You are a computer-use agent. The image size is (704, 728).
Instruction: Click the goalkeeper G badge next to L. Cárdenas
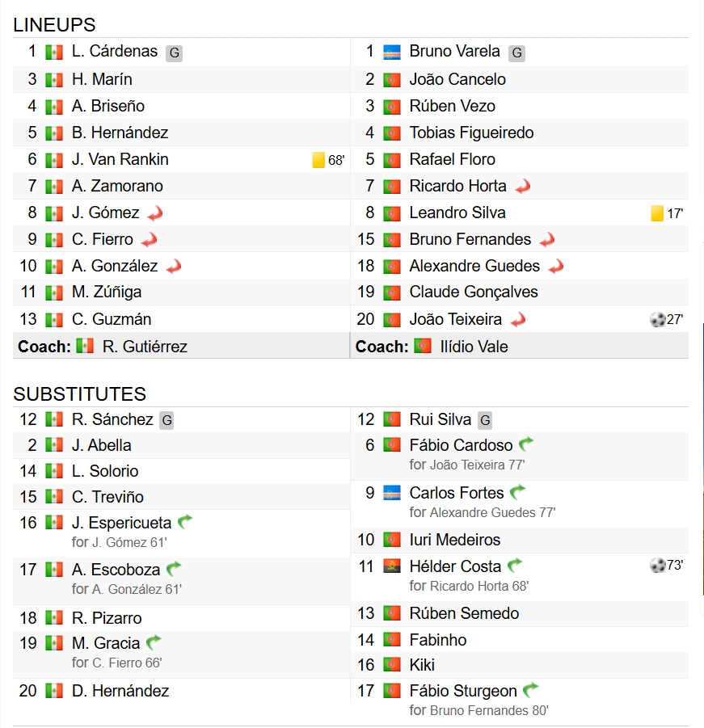point(174,53)
